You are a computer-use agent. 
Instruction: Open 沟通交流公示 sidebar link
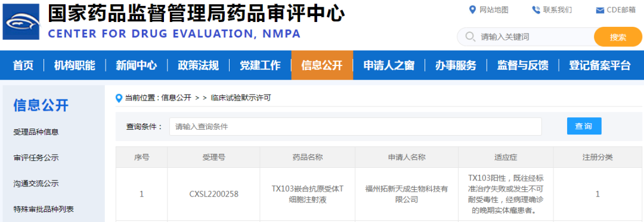36,183
